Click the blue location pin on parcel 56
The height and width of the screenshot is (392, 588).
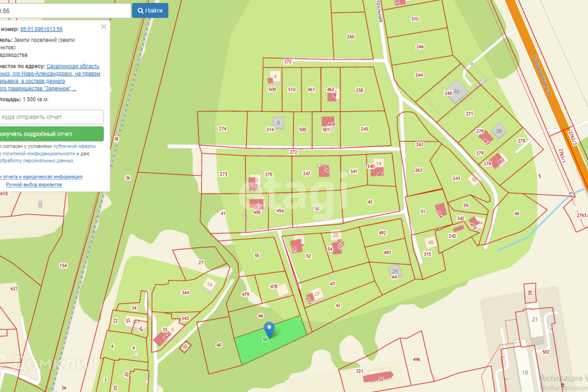268,330
